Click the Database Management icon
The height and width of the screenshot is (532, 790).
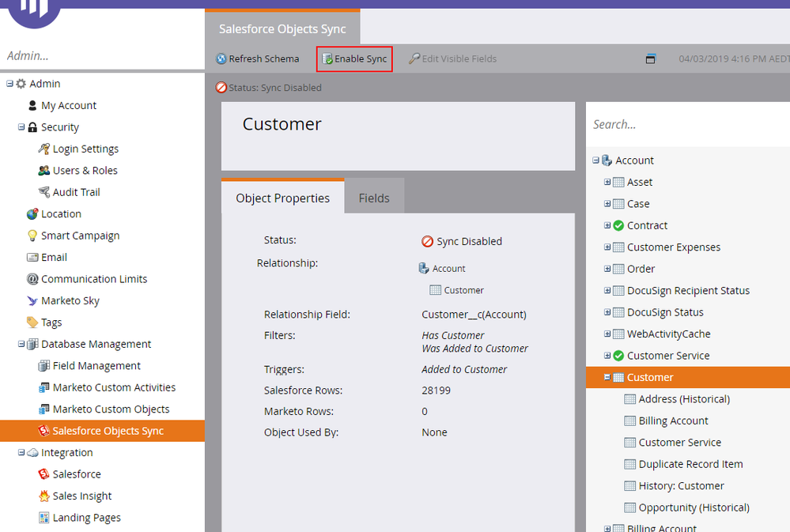pos(32,344)
